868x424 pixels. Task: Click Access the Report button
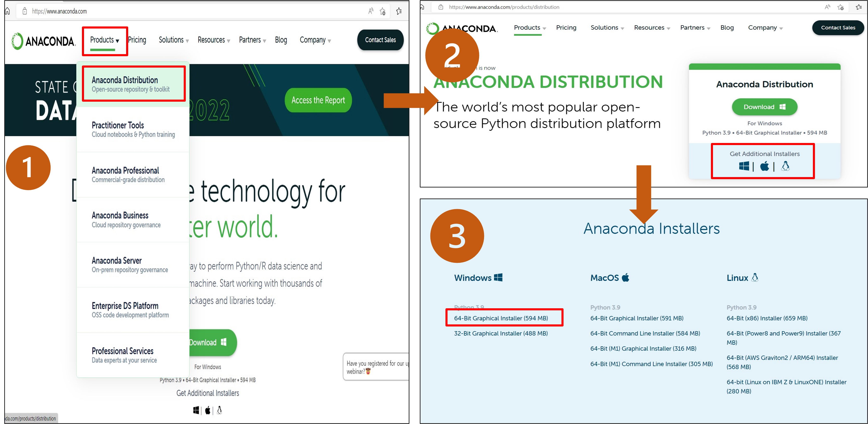[318, 100]
